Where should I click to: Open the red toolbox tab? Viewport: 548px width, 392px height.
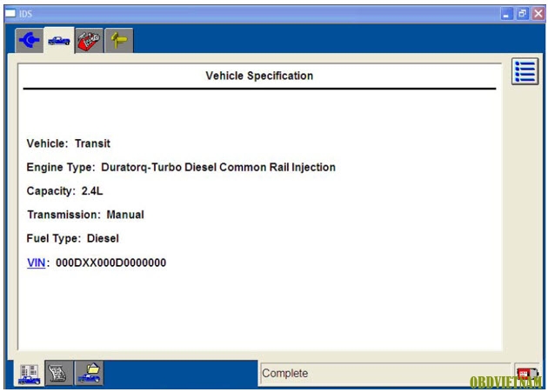pyautogui.click(x=89, y=41)
